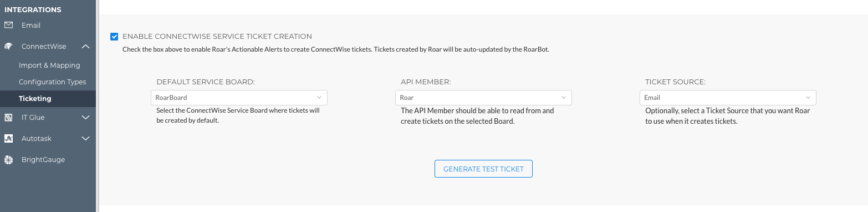
Task: Open Configuration Types page
Action: coord(53,82)
